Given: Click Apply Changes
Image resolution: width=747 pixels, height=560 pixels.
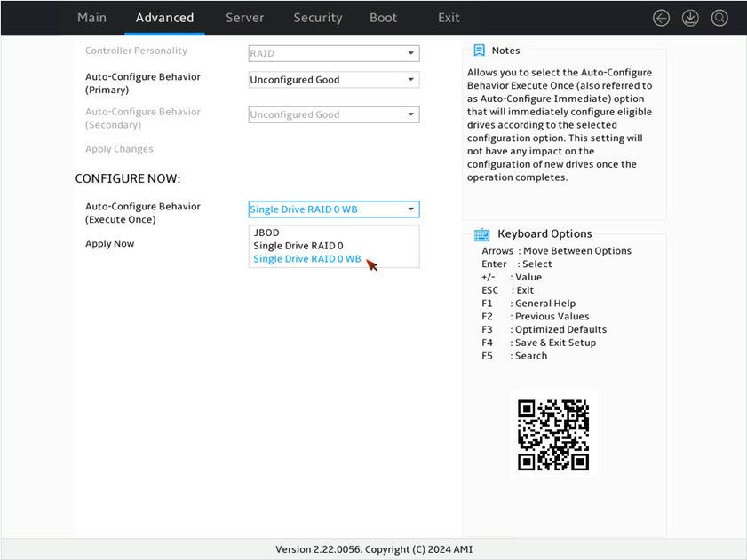Looking at the screenshot, I should click(x=119, y=149).
